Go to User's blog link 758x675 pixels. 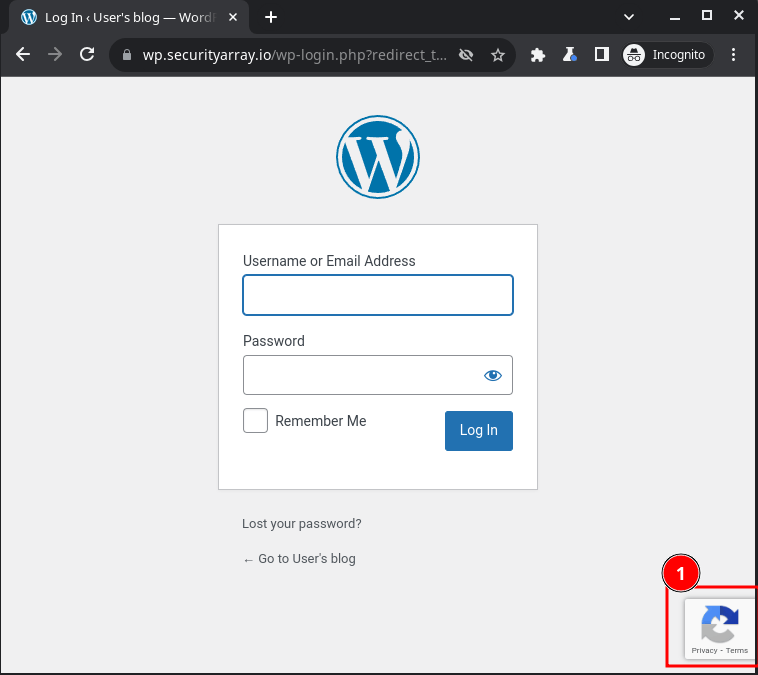(299, 559)
